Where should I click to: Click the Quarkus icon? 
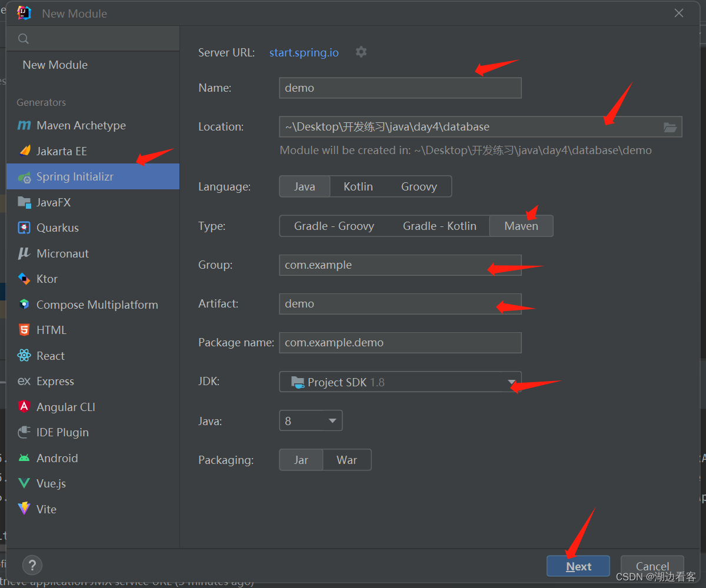24,228
